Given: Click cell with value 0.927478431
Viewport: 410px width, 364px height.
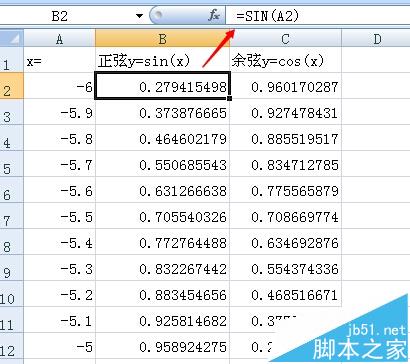Looking at the screenshot, I should pyautogui.click(x=285, y=112).
